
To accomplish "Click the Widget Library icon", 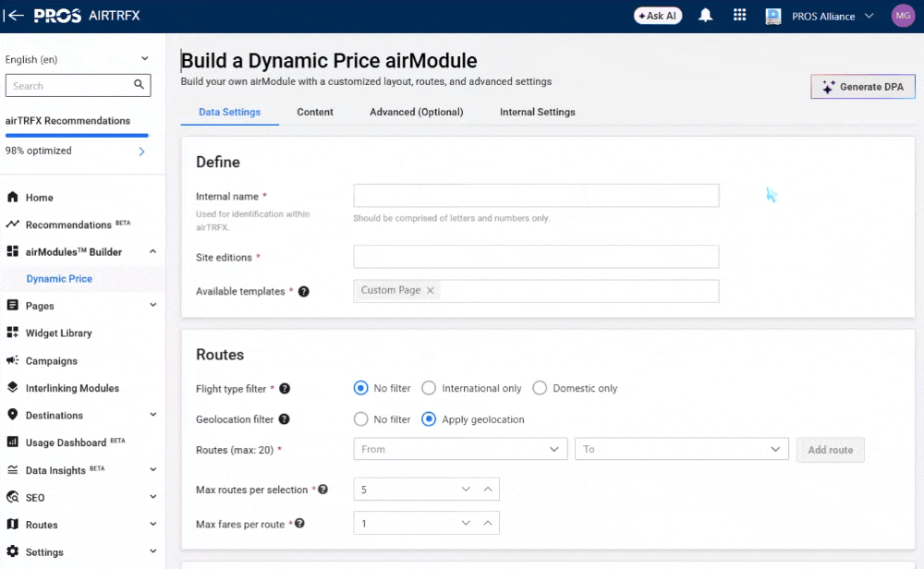I will point(12,333).
